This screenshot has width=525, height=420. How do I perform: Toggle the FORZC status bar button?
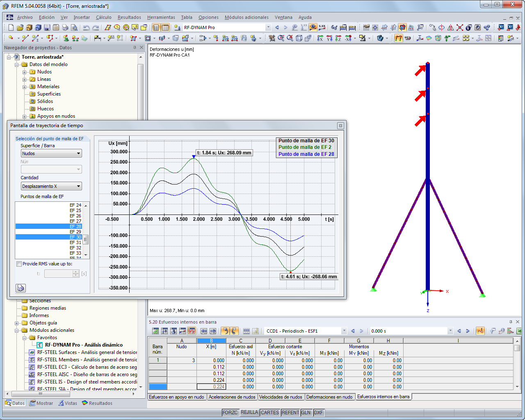230,413
